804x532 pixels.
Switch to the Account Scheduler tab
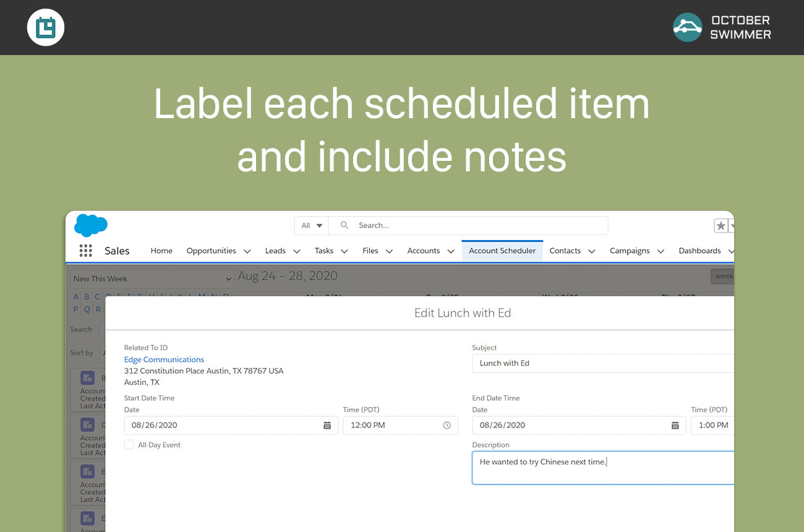[502, 251]
